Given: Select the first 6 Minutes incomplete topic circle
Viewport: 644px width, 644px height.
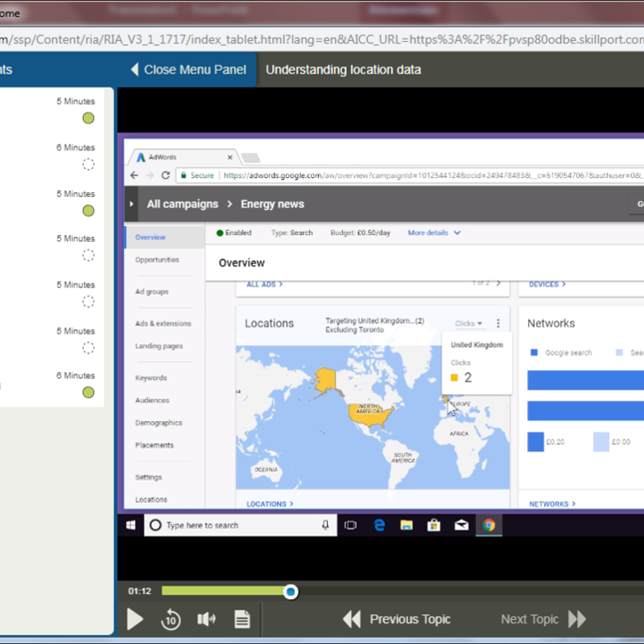Looking at the screenshot, I should (x=89, y=164).
